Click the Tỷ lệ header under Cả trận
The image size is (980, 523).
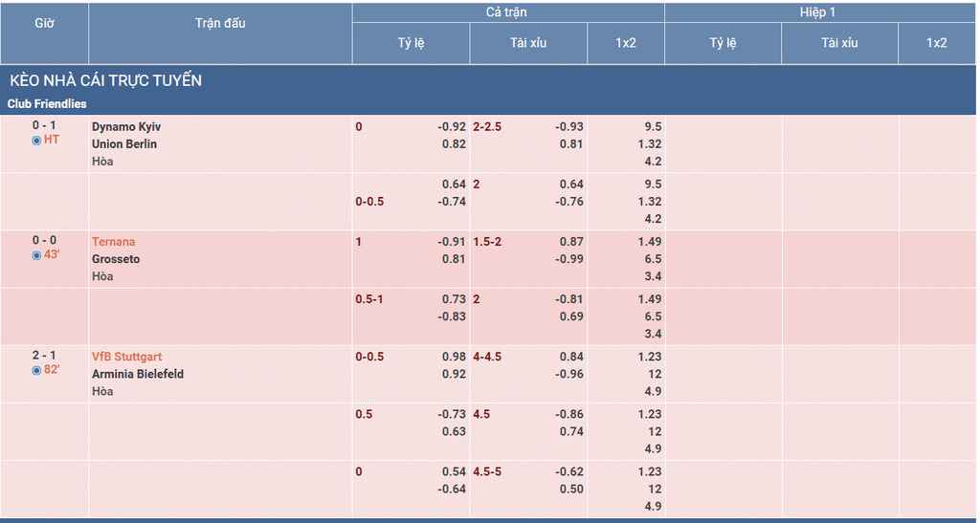[x=411, y=43]
